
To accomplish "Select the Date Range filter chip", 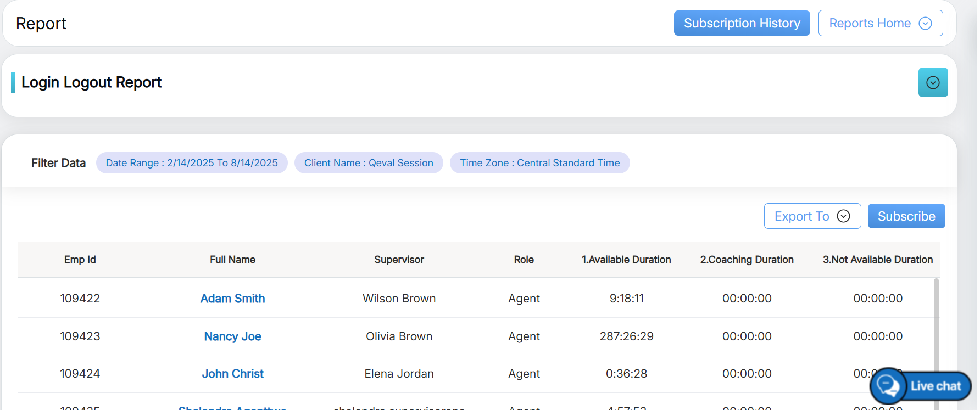I will [192, 163].
